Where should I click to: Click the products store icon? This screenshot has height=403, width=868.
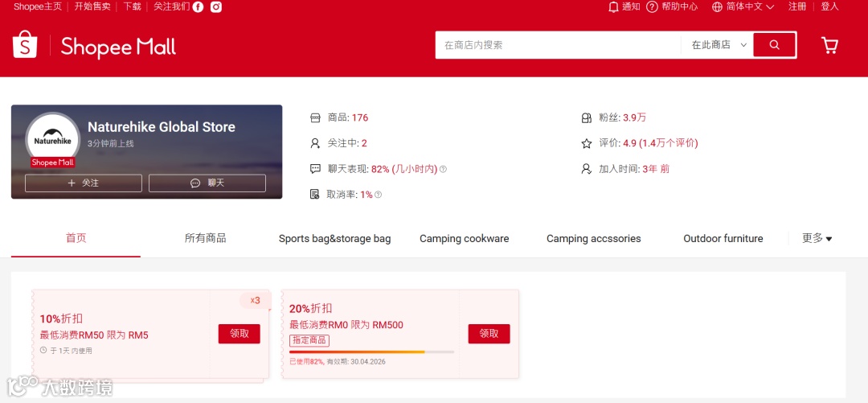tap(315, 117)
